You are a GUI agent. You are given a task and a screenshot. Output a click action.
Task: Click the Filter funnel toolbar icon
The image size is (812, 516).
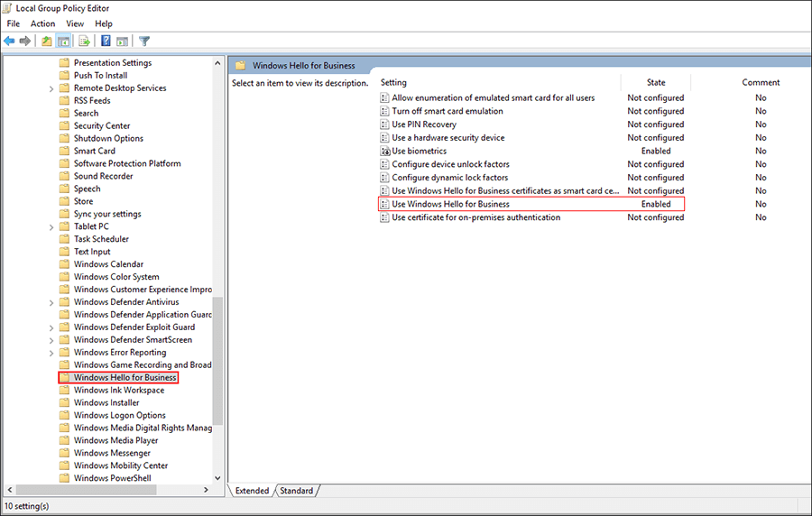144,41
